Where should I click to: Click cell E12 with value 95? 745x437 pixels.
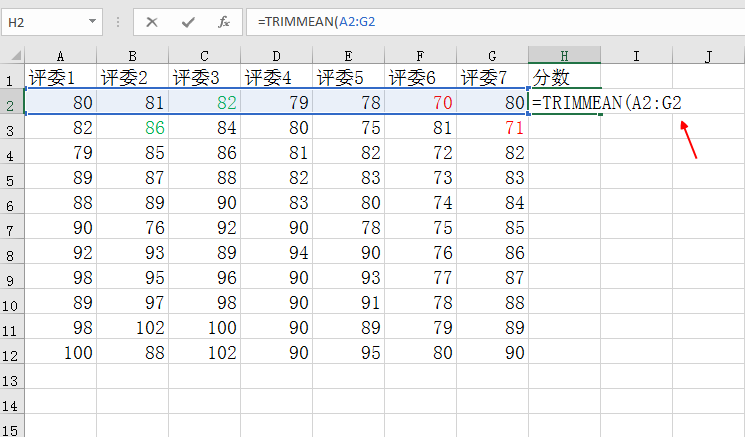pos(348,352)
